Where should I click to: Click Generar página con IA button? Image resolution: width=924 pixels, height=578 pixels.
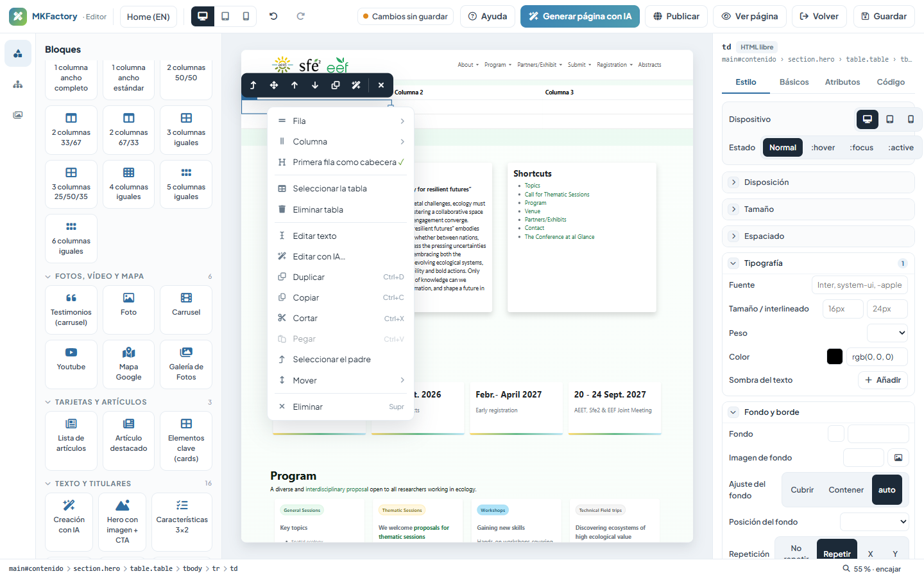tap(580, 16)
